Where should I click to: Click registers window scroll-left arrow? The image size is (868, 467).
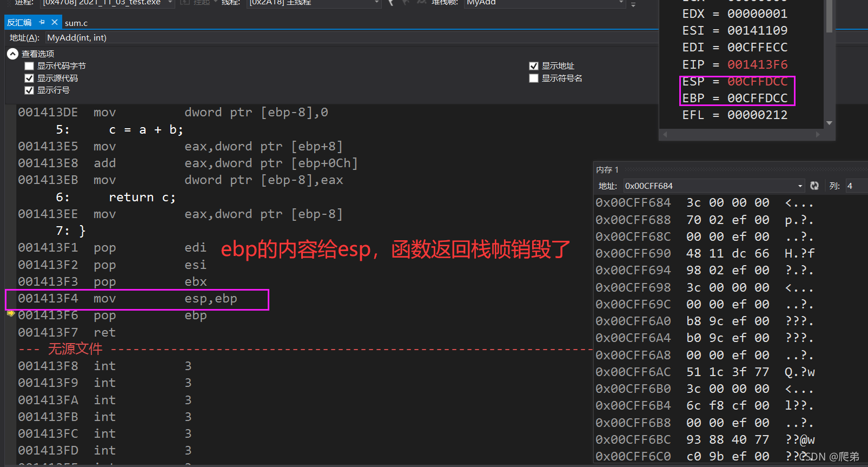coord(665,134)
